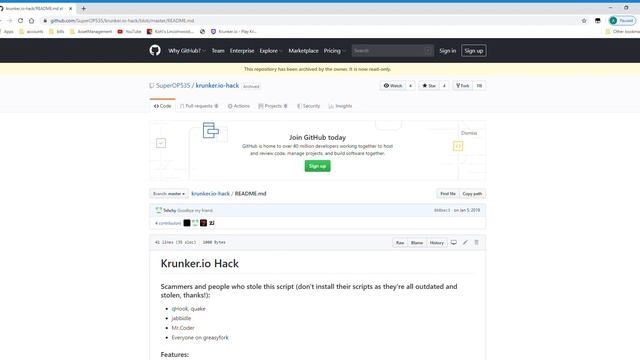Go to browser home via house icon
This screenshot has height=360, width=640.
pyautogui.click(x=31, y=20)
